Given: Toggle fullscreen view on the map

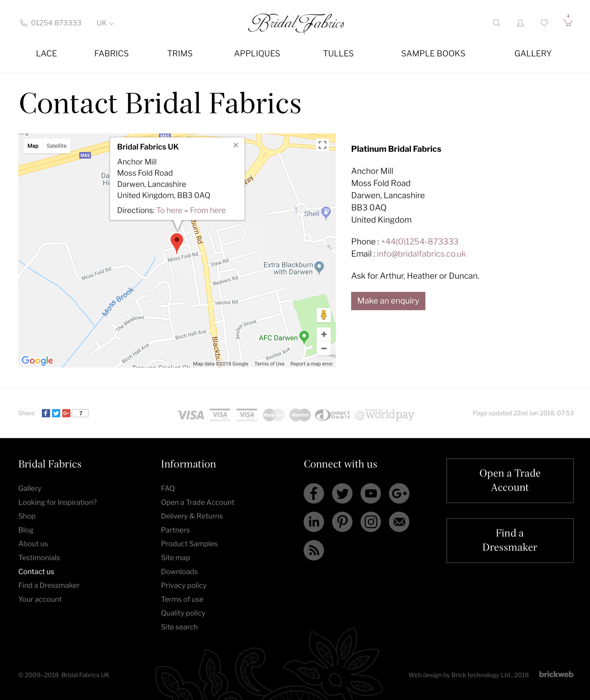Looking at the screenshot, I should [x=322, y=145].
